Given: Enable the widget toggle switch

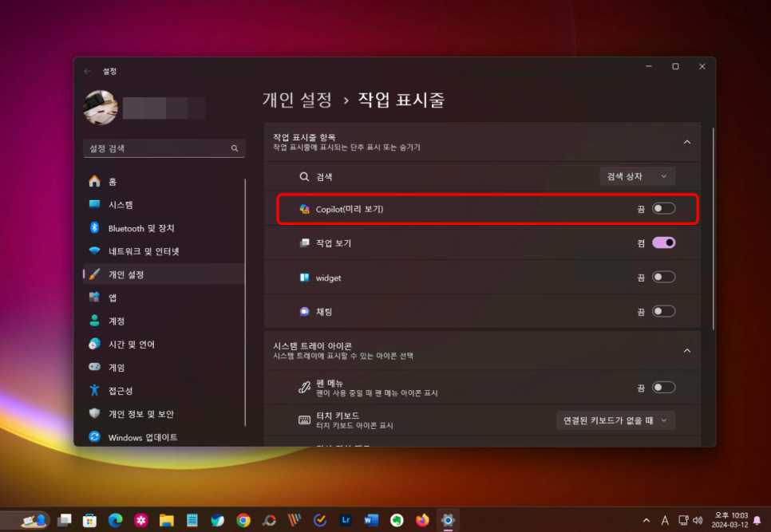Looking at the screenshot, I should tap(663, 277).
